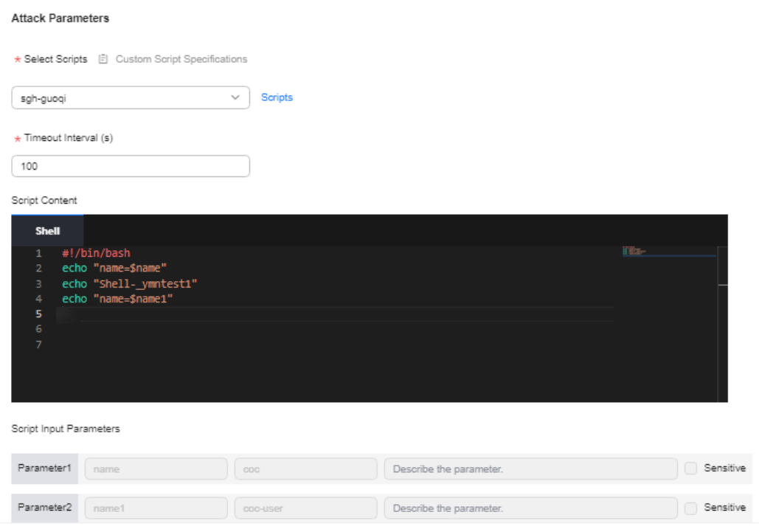Click Parameter1 value field showing coc

[305, 469]
